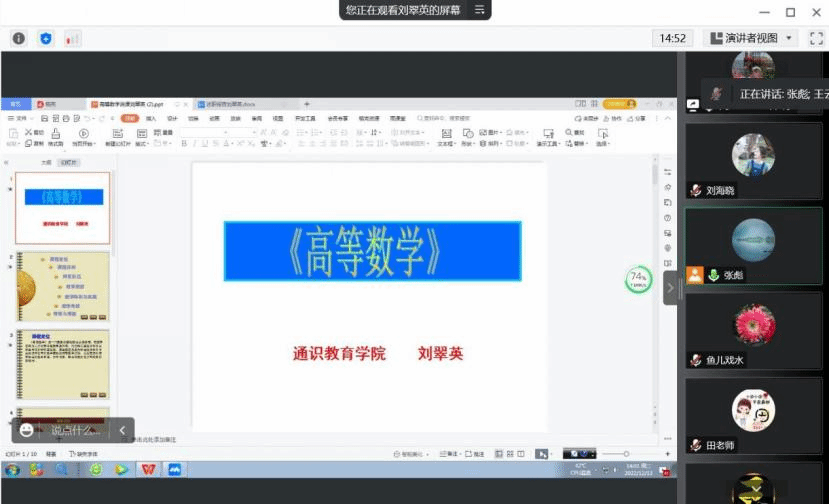The height and width of the screenshot is (504, 829).
Task: Open the screen share banner menu
Action: 480,10
